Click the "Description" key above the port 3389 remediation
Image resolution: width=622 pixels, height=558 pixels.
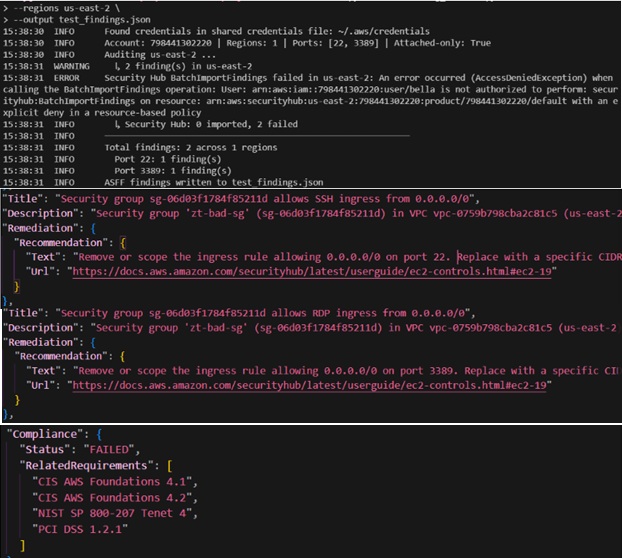coord(42,328)
